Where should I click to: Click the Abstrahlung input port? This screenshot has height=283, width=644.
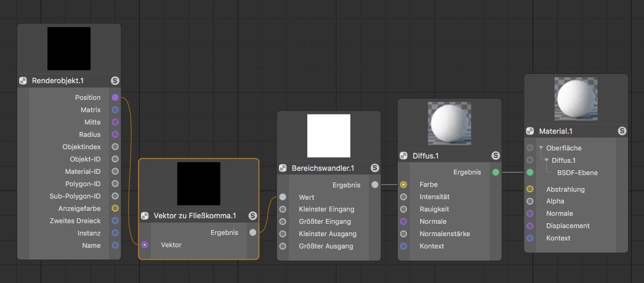[530, 189]
